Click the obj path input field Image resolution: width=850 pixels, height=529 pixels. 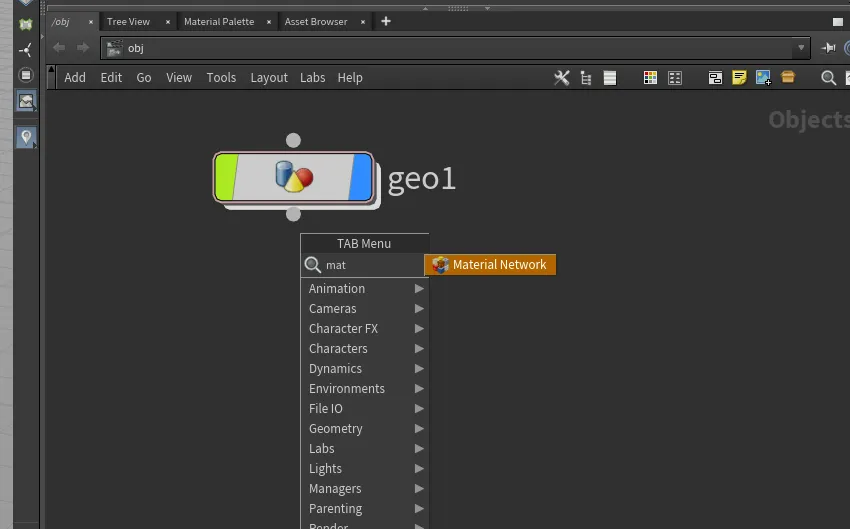455,48
